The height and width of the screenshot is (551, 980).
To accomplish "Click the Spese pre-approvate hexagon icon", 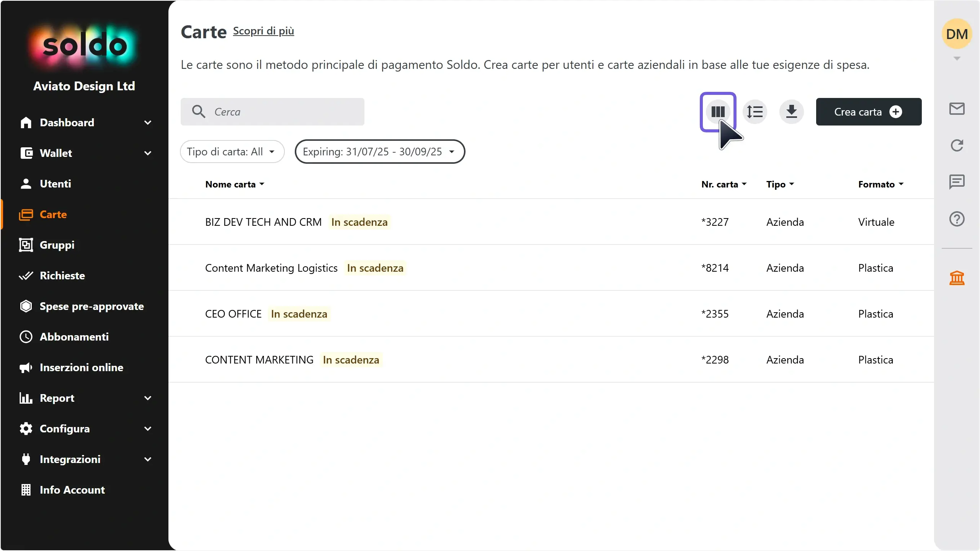I will (26, 306).
